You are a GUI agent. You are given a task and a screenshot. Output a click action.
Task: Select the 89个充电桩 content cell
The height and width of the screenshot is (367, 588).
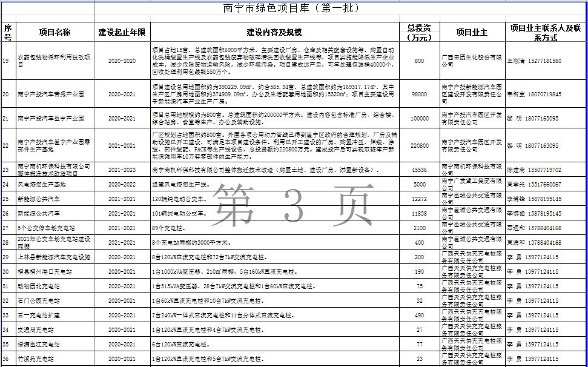[274, 228]
